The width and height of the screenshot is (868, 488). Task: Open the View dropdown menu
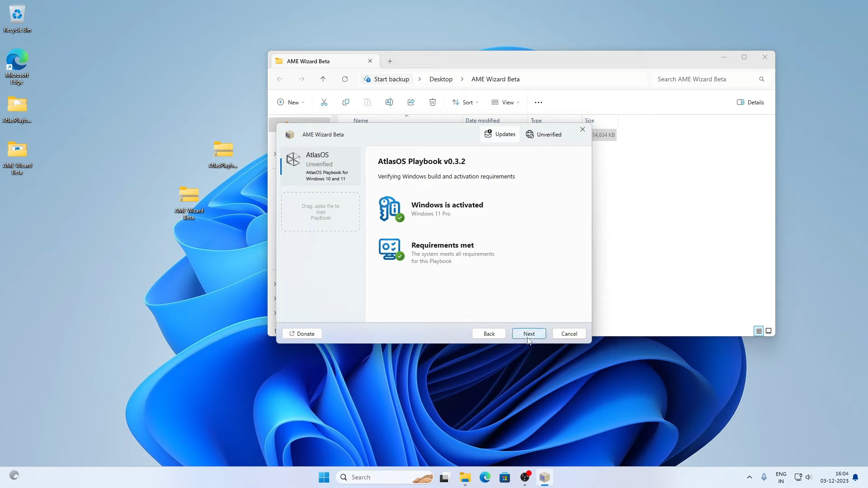pos(505,103)
